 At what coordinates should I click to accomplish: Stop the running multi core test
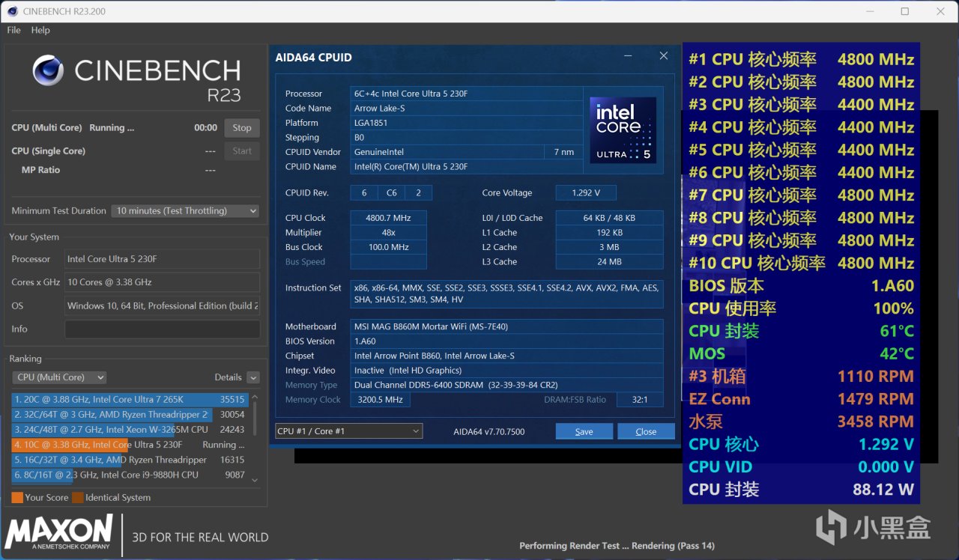[242, 128]
